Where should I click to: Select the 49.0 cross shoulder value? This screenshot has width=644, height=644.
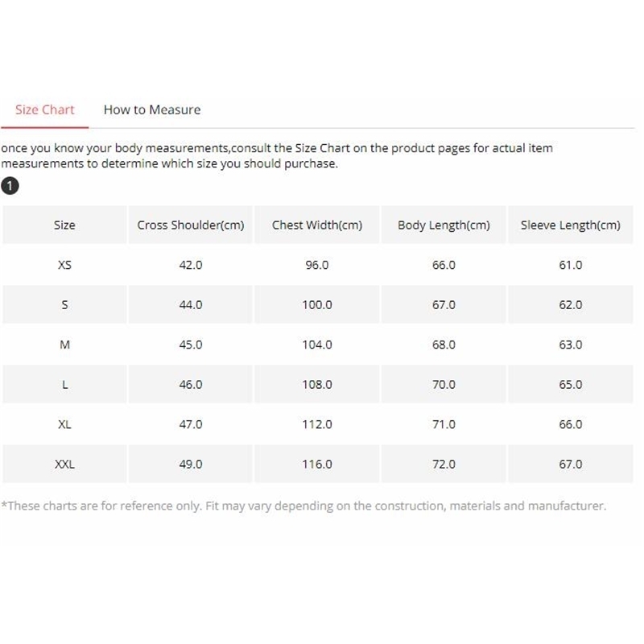pyautogui.click(x=191, y=464)
